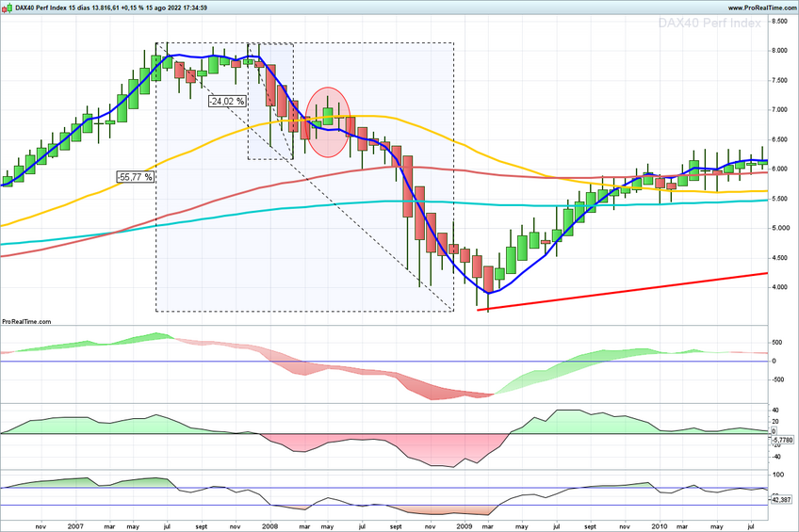Click the 5.000 price axis label

click(x=779, y=228)
